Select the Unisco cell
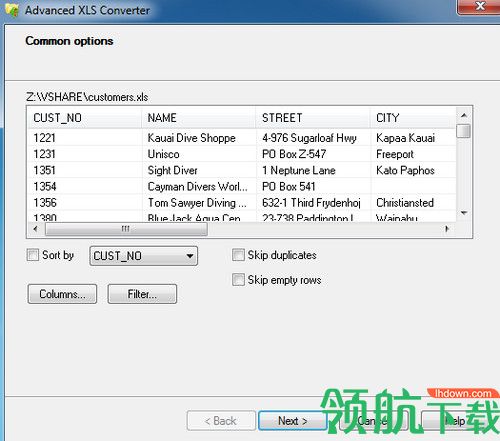 click(199, 154)
